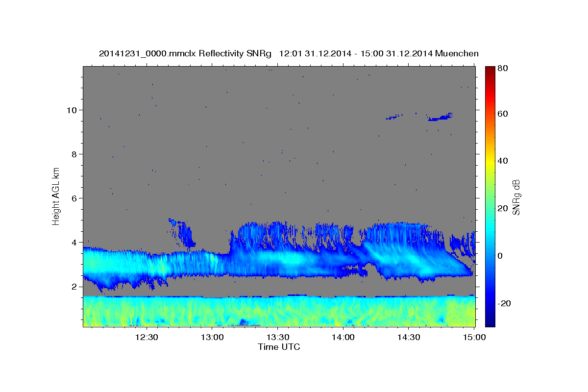The image size is (588, 392).
Task: Click the 'SNRg dB' colorbar label
Action: (516, 197)
